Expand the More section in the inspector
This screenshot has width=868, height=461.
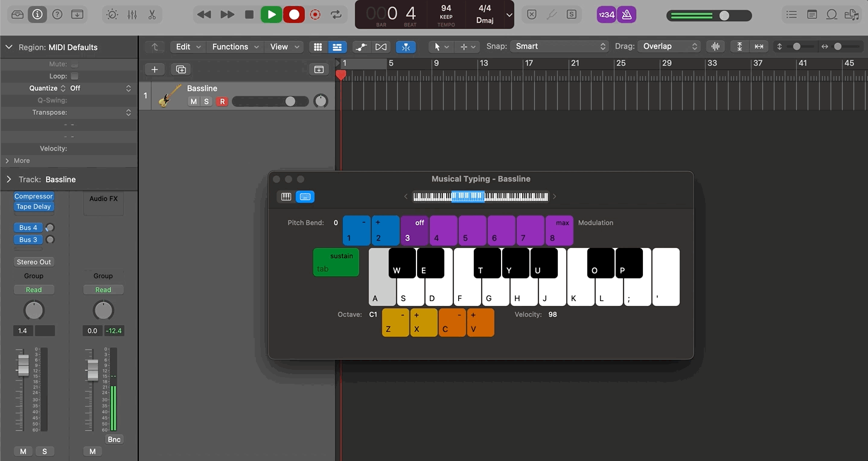19,161
